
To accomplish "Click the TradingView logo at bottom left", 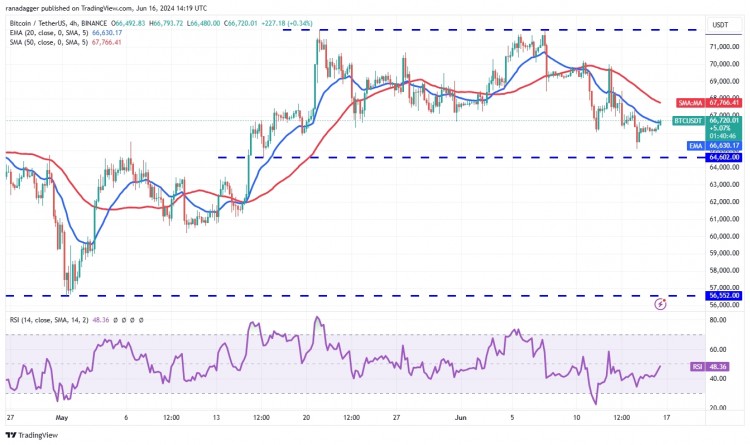I will click(x=32, y=435).
